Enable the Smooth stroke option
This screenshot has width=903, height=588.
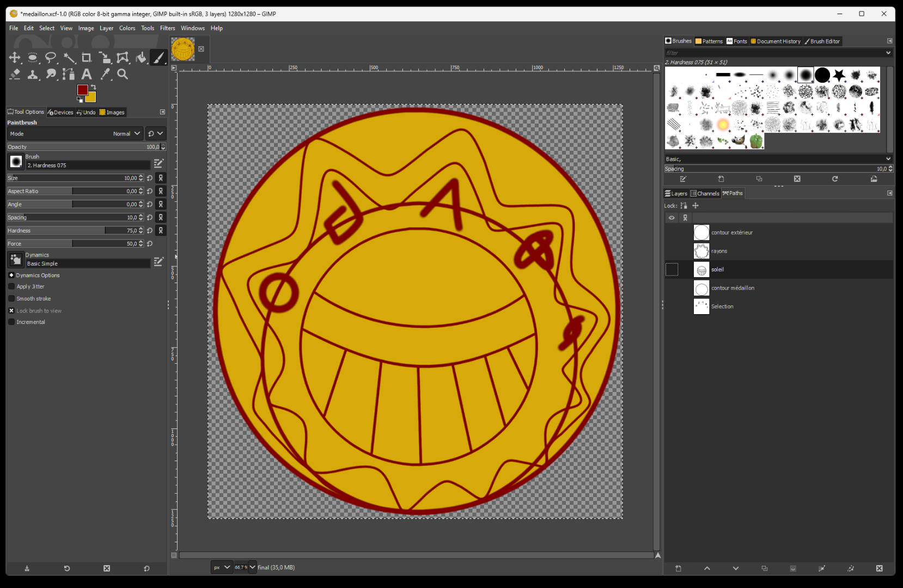tap(11, 298)
